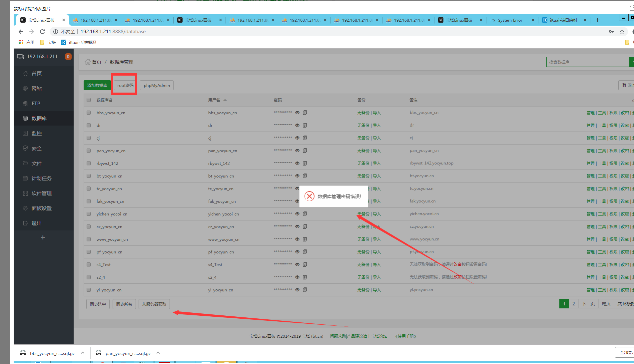Copy password of pan_yocyun_cn row
Image resolution: width=634 pixels, height=364 pixels.
click(x=305, y=151)
